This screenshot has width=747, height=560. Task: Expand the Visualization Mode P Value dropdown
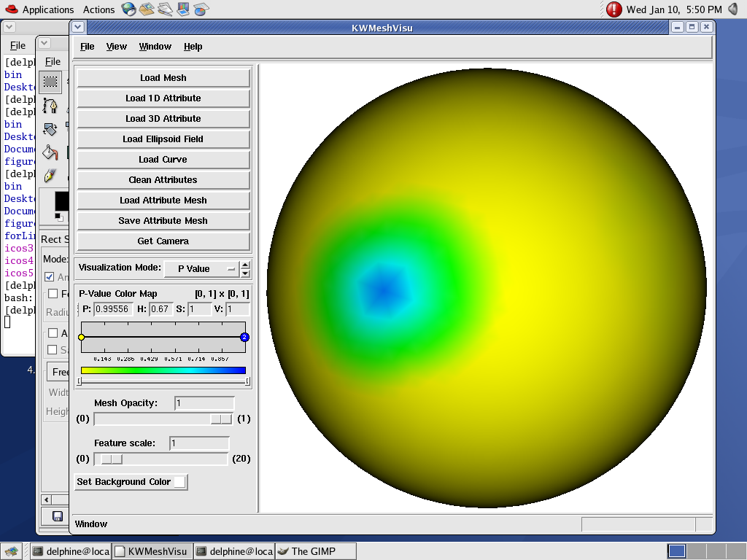click(x=201, y=268)
